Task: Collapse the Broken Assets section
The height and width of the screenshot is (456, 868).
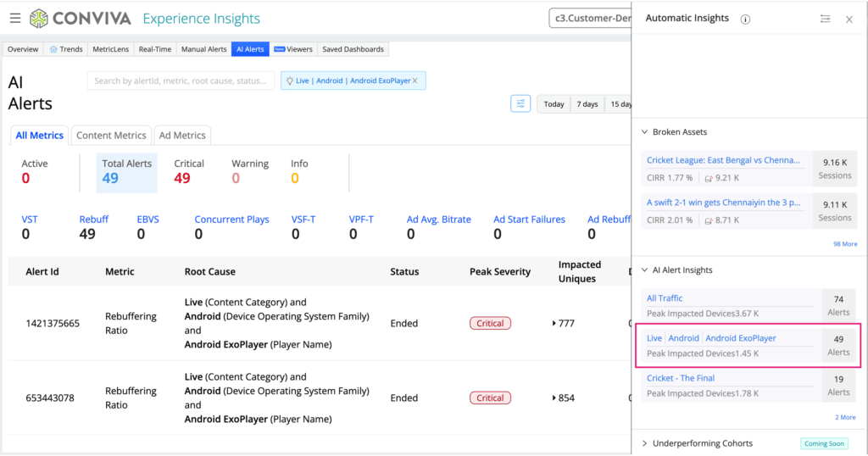Action: [x=644, y=132]
